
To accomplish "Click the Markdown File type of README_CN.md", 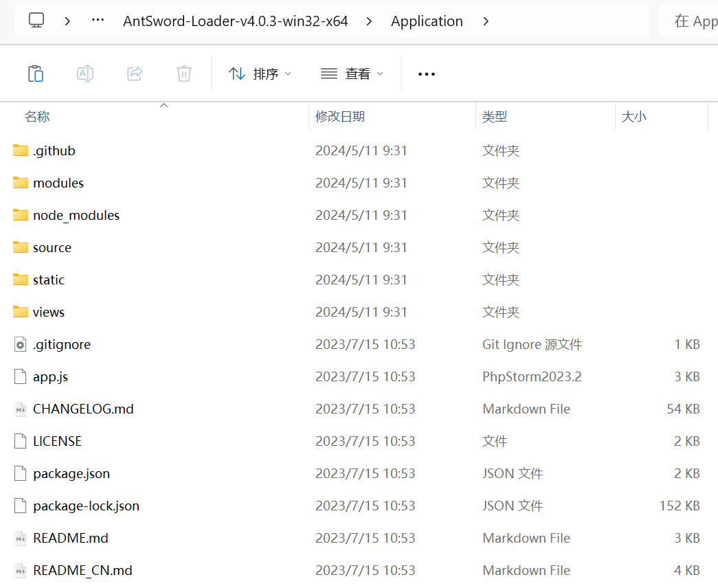I will point(526,570).
